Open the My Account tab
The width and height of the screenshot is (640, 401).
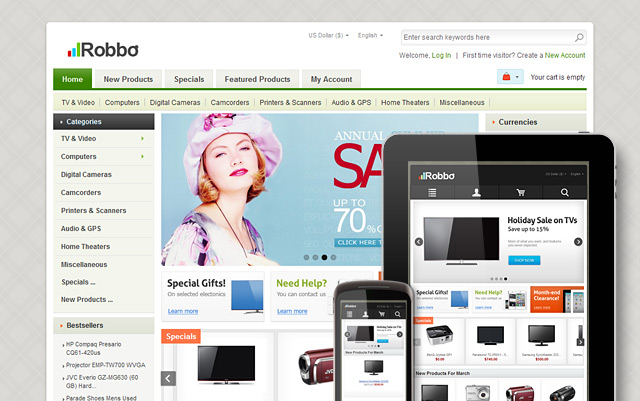click(x=331, y=79)
